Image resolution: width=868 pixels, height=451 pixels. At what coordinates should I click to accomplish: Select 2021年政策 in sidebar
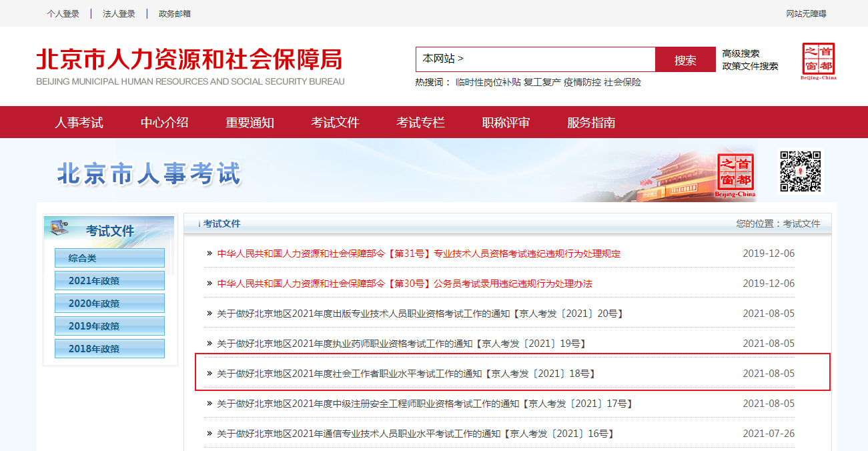point(109,281)
